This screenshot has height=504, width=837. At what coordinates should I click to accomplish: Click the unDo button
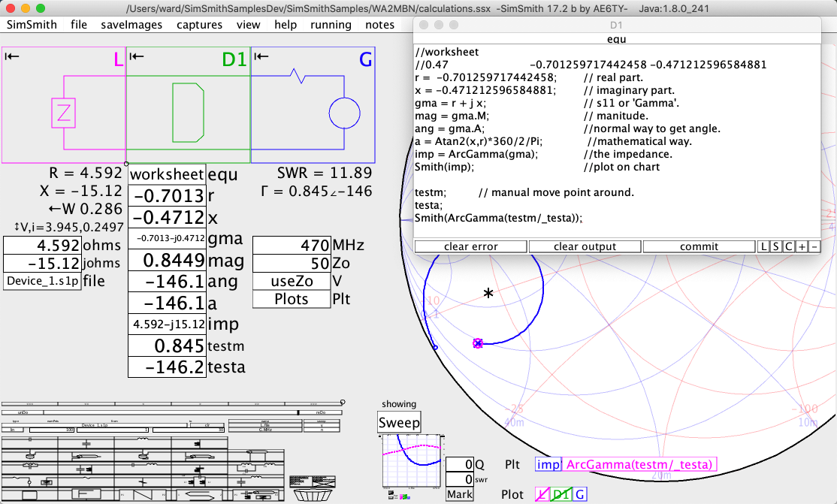[23, 412]
